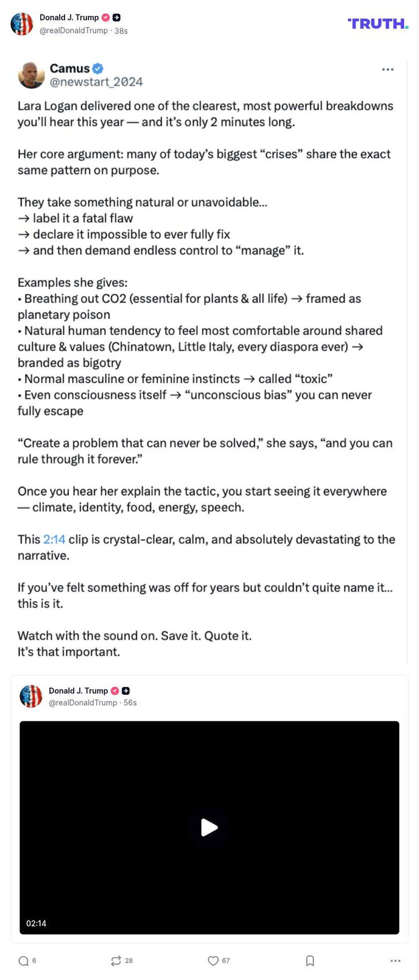The width and height of the screenshot is (419, 980).
Task: Click the 02:14 video duration label
Action: point(36,923)
